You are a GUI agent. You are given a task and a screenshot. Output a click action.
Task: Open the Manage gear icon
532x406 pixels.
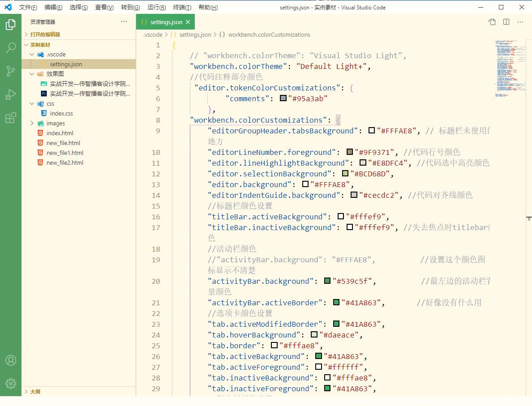point(10,384)
